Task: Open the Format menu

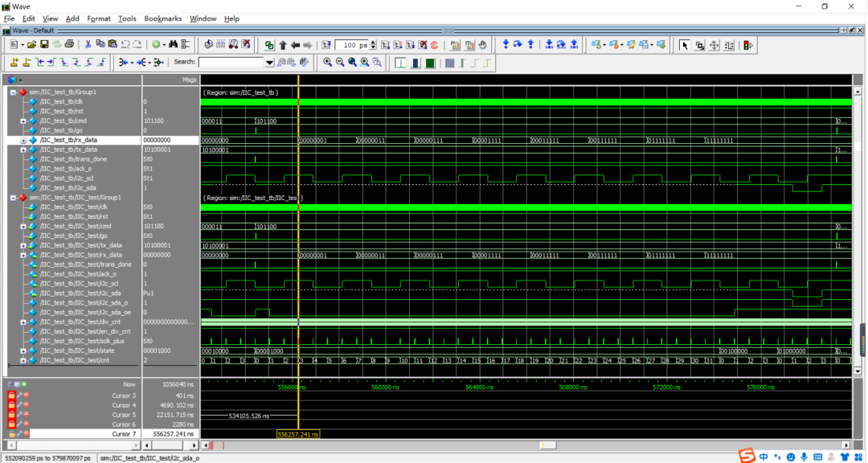Action: click(x=99, y=18)
